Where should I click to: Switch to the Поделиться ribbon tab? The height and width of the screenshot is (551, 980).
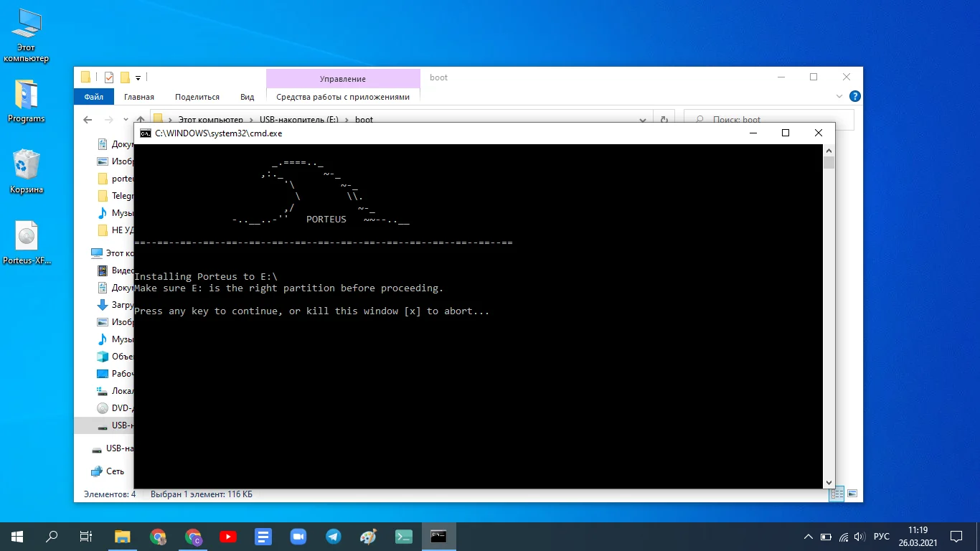197,97
